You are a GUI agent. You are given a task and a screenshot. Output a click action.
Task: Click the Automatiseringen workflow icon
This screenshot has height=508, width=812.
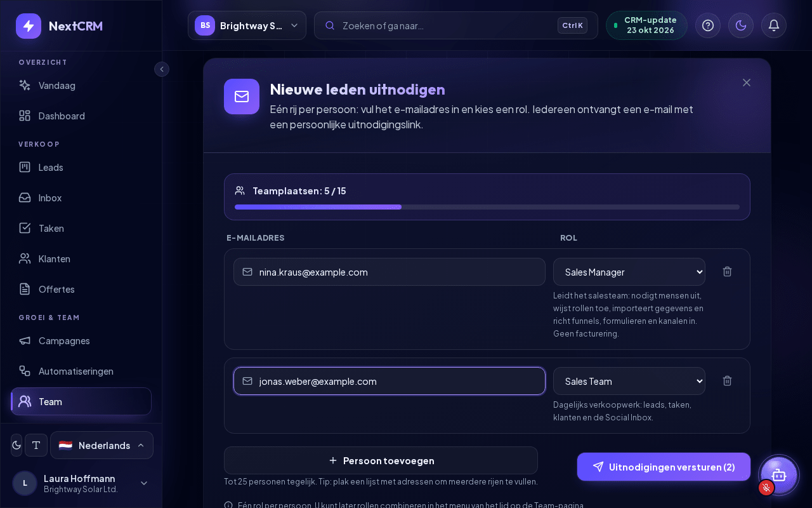[25, 371]
